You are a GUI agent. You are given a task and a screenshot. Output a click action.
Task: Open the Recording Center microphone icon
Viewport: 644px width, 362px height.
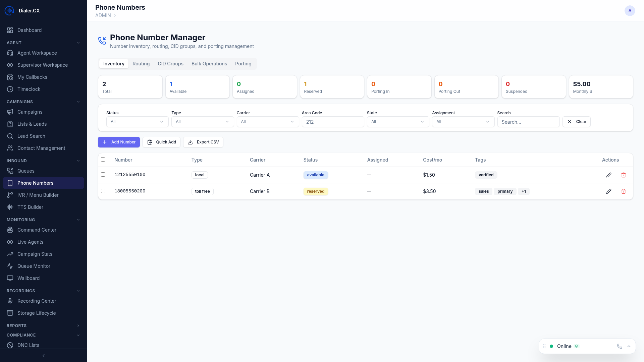[10, 301]
